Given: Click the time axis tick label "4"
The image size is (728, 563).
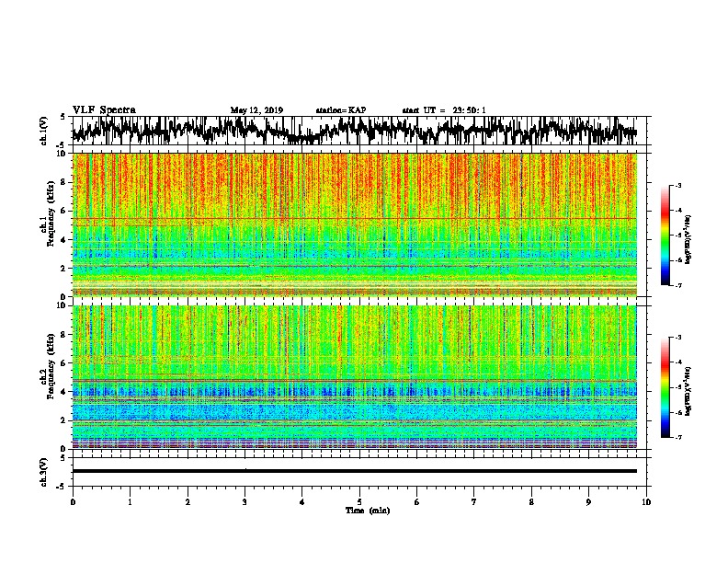Looking at the screenshot, I should click(302, 502).
